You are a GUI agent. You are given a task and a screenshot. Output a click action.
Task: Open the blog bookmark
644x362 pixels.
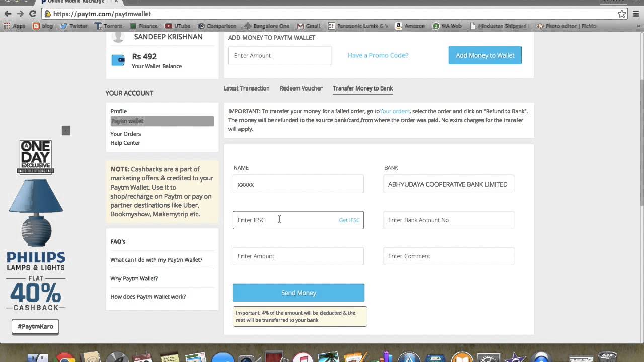[43, 26]
